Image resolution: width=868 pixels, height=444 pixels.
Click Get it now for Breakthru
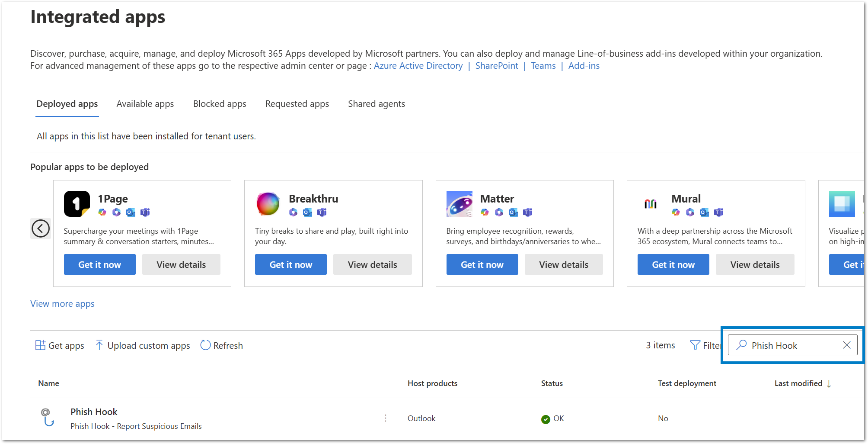(291, 264)
